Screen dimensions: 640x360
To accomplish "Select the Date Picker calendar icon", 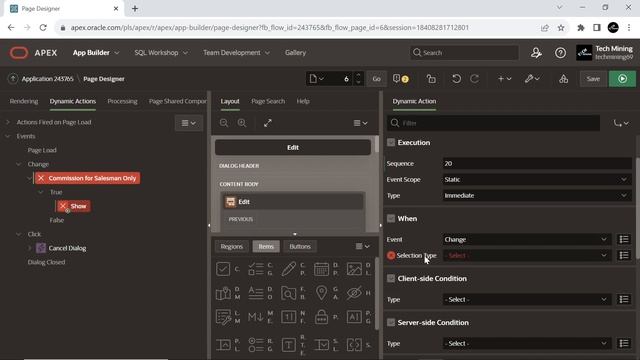I will pos(321,269).
